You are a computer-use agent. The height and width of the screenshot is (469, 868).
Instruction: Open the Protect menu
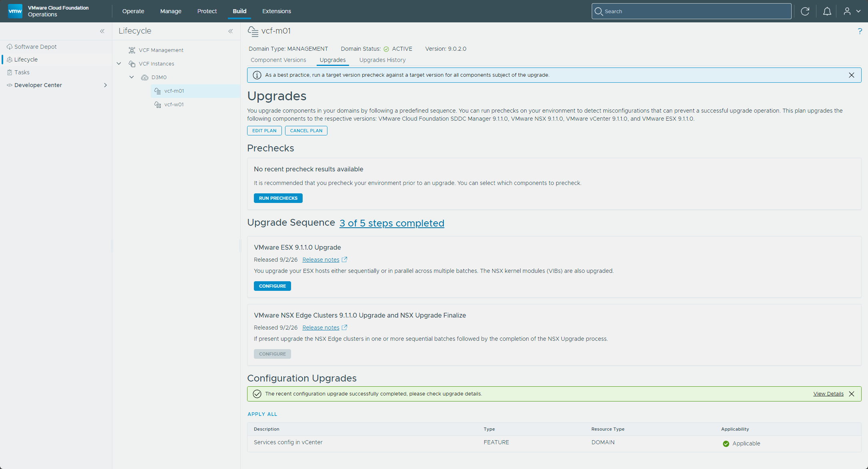pyautogui.click(x=207, y=11)
